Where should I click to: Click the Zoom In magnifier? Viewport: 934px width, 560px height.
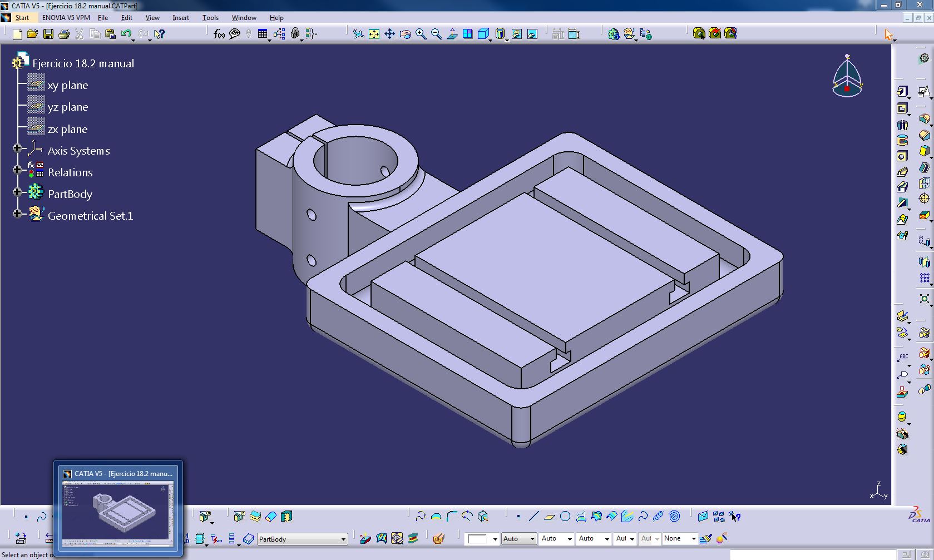click(421, 34)
